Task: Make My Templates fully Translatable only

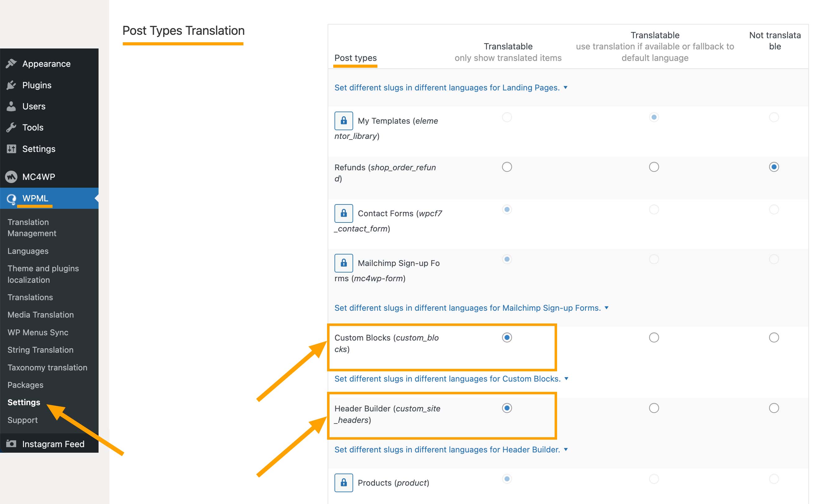Action: (x=507, y=117)
